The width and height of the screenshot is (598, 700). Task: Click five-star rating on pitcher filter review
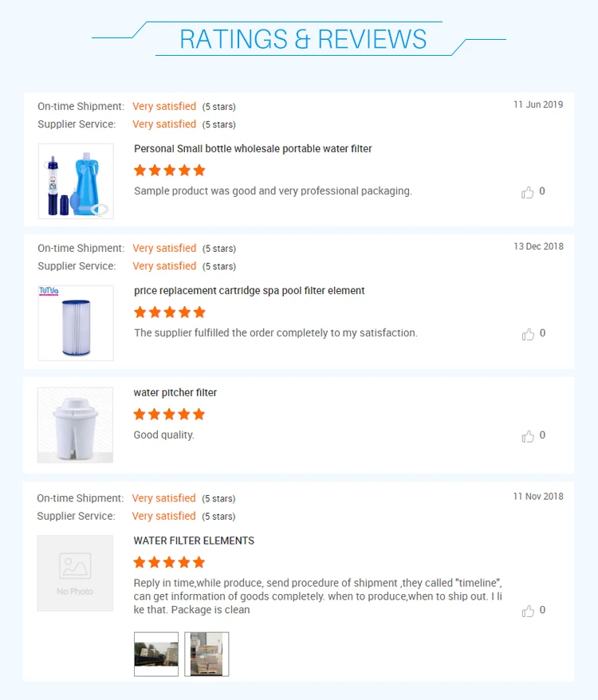[170, 414]
